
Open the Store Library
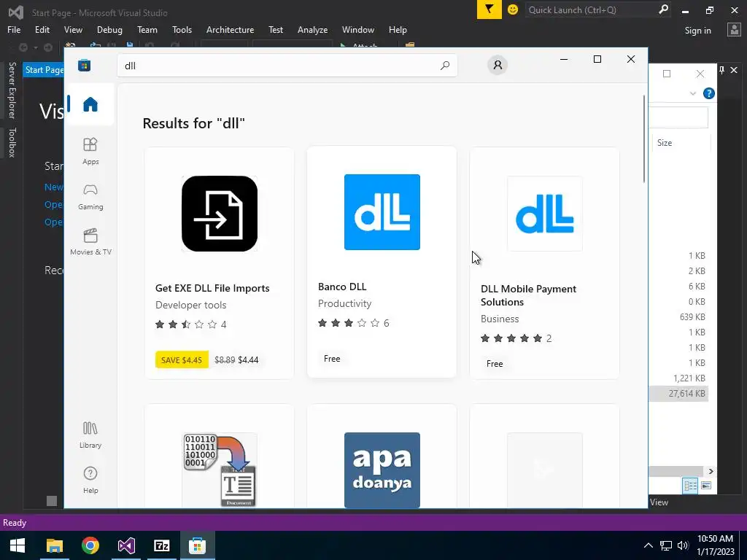click(90, 435)
